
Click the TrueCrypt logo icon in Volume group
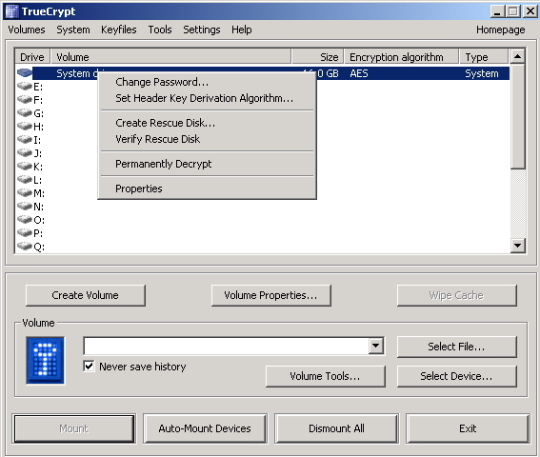coord(45,360)
